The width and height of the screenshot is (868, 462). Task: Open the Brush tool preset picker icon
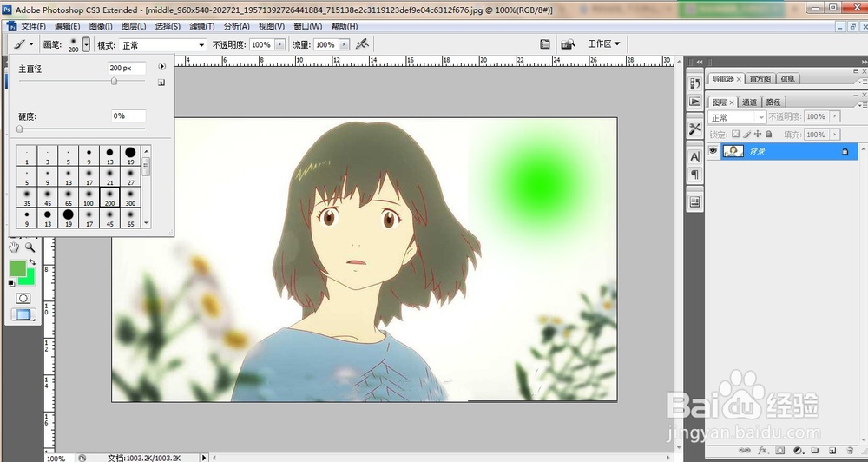23,44
